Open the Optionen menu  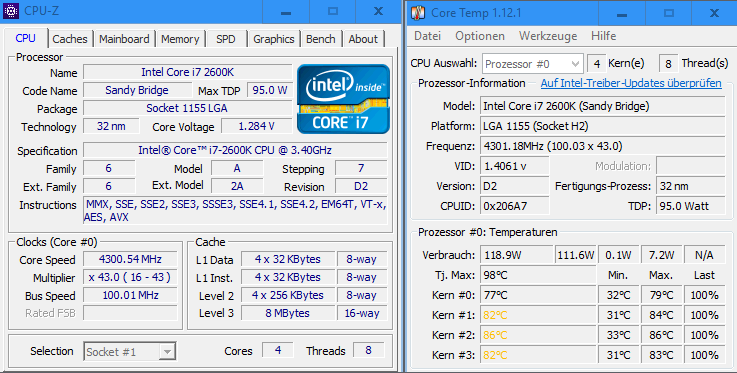click(x=480, y=36)
